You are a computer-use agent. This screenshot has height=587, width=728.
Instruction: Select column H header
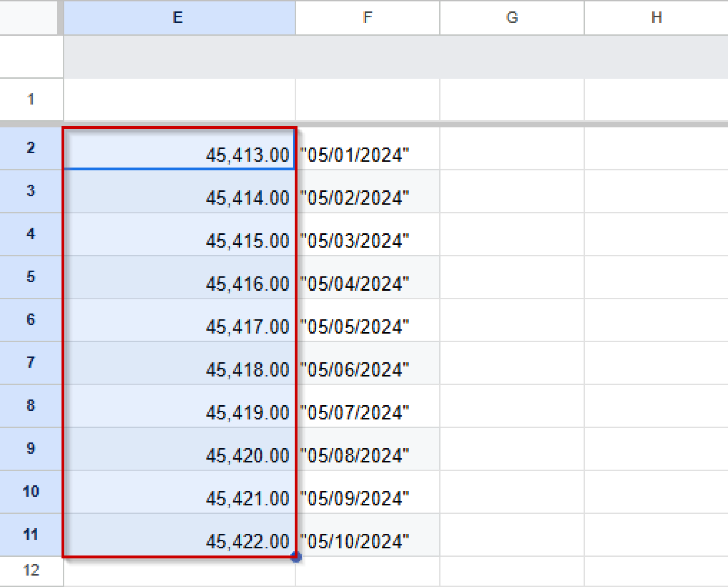[x=656, y=17]
